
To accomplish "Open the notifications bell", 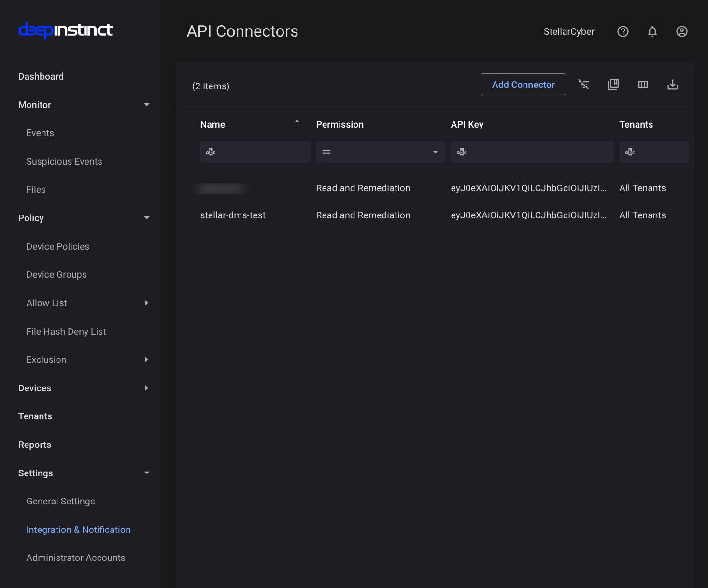I will click(x=652, y=31).
